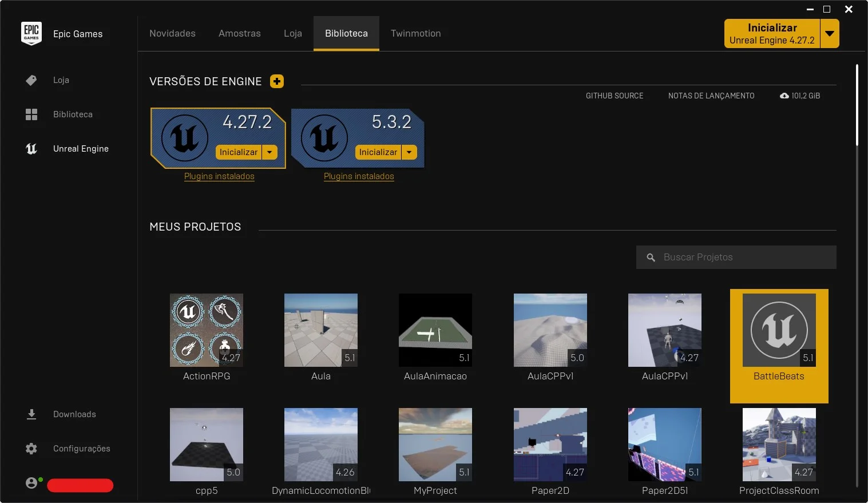868x503 pixels.
Task: Switch to the Biblioteca tab
Action: click(x=346, y=33)
